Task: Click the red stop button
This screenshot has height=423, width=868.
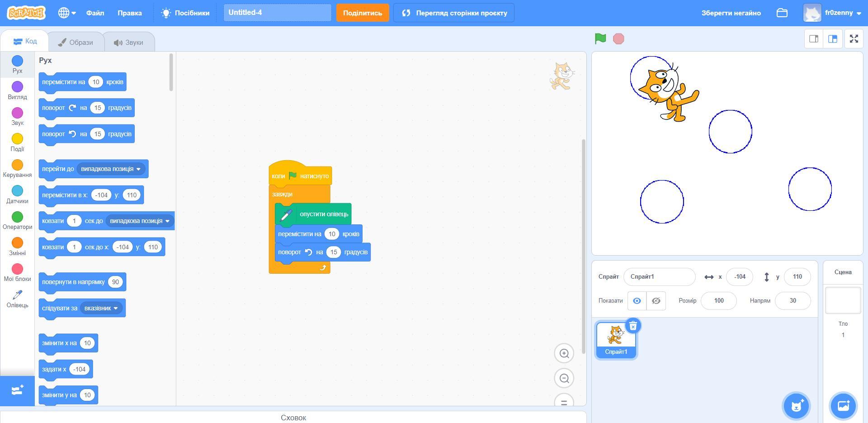Action: pyautogui.click(x=618, y=39)
